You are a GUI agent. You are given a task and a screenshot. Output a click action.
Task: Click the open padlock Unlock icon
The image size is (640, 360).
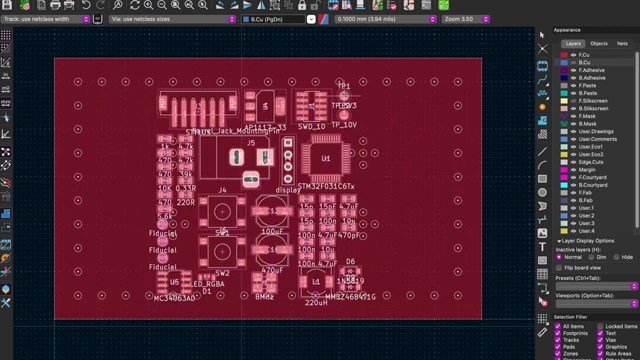coord(316,5)
